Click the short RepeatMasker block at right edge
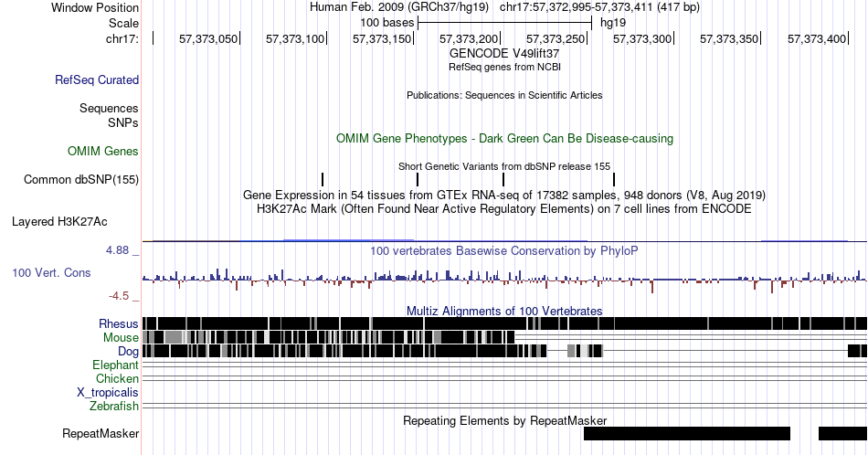Screen dimensions: 868x455 tap(843, 433)
